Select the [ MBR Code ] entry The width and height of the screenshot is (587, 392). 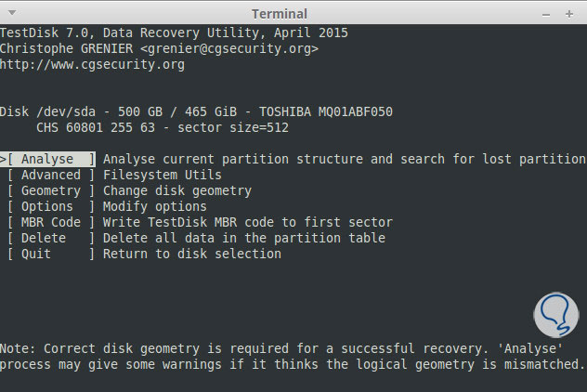(50, 222)
